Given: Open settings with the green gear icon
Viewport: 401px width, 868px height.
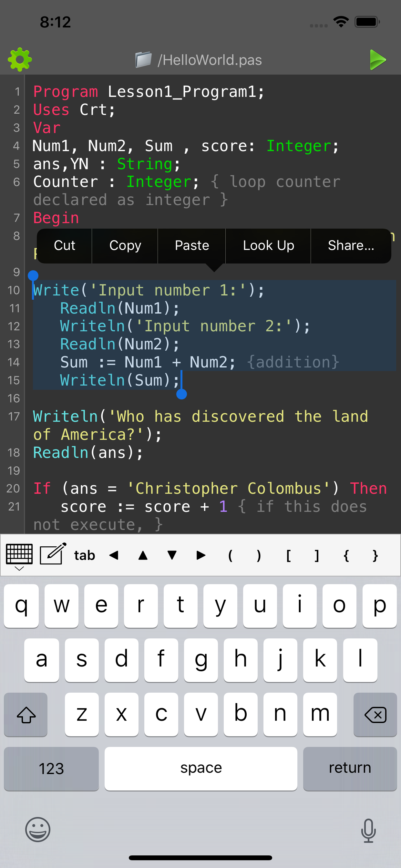Looking at the screenshot, I should [x=20, y=60].
